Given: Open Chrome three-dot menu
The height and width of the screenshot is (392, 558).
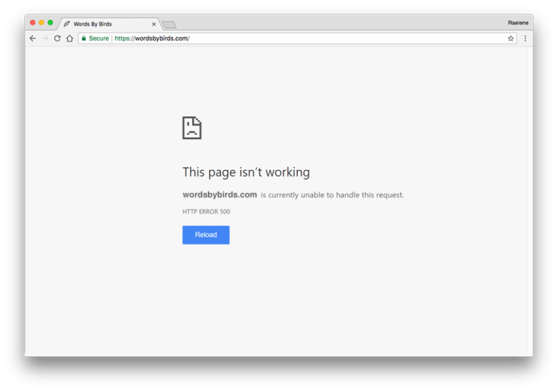Looking at the screenshot, I should point(525,38).
